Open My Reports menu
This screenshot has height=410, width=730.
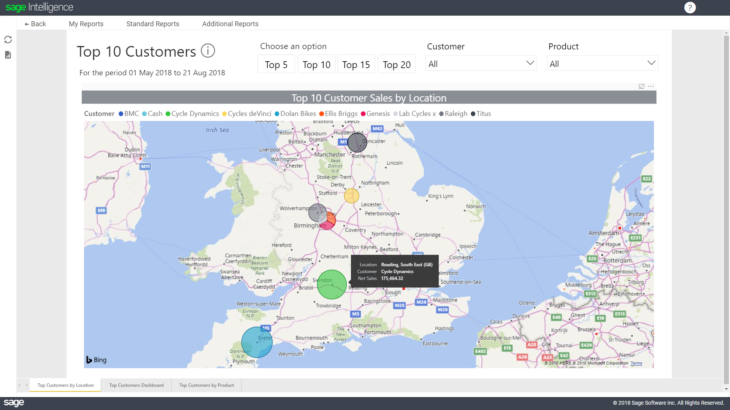86,24
